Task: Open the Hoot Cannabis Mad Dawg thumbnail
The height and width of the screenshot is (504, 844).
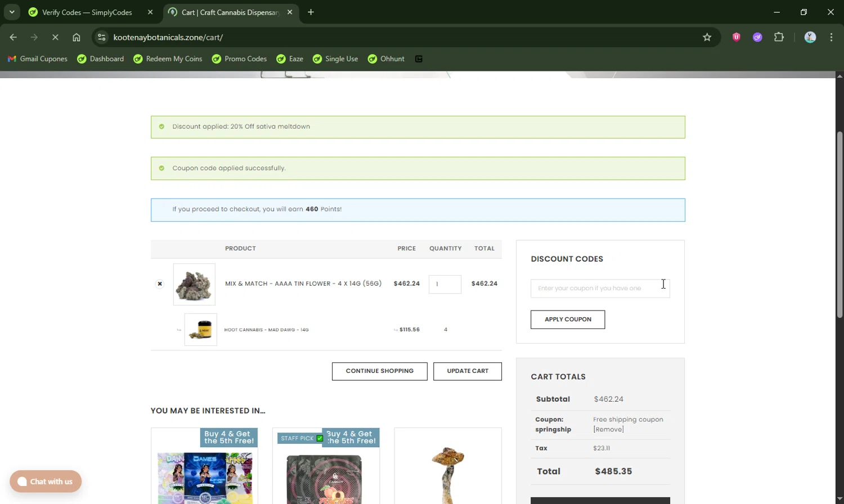Action: 201,330
